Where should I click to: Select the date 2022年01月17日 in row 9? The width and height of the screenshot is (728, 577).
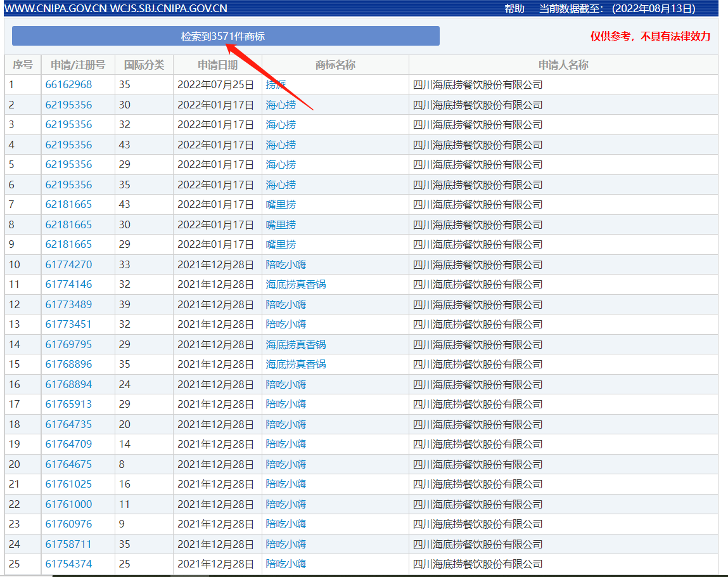(216, 244)
